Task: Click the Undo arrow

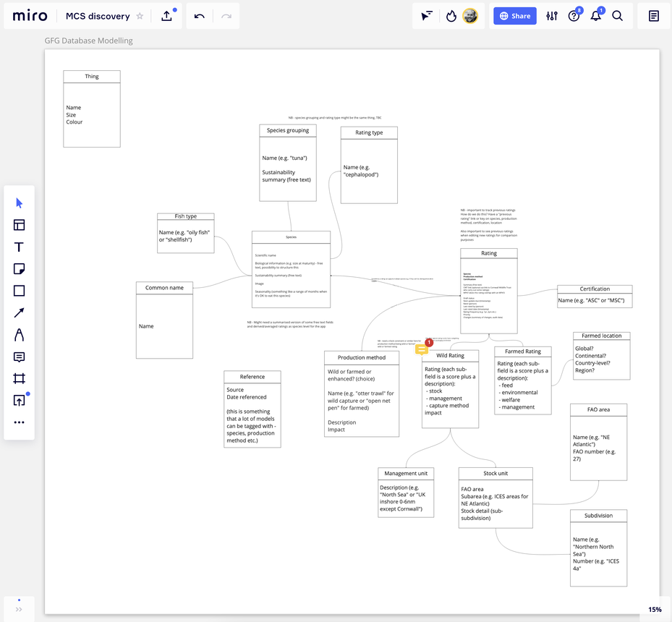Action: pyautogui.click(x=200, y=16)
